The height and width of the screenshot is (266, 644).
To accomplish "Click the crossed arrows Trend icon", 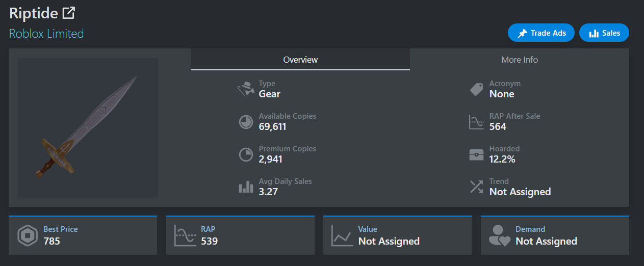I will [x=476, y=187].
